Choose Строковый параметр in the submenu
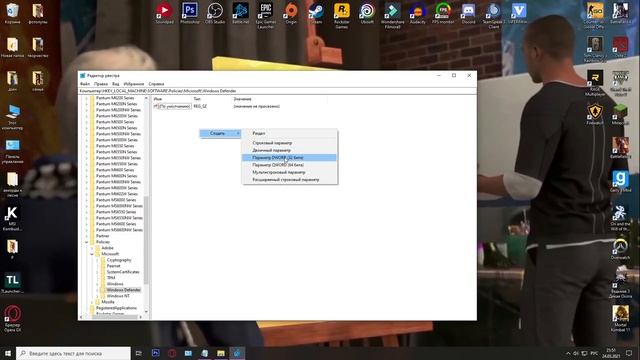 [x=289, y=143]
